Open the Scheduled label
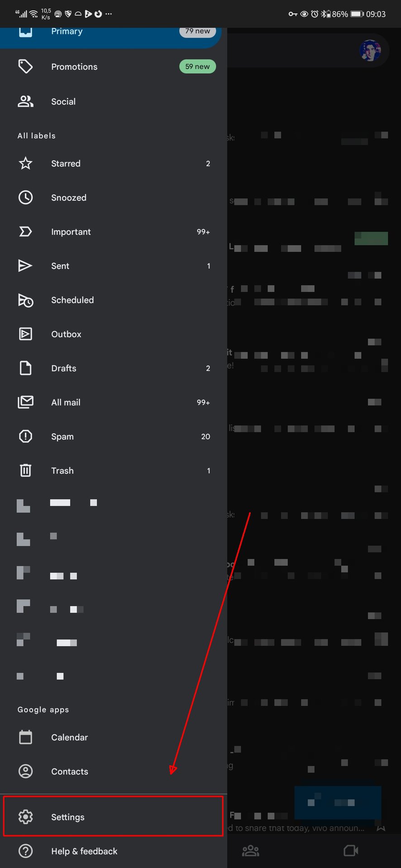The image size is (401, 868). click(x=113, y=300)
